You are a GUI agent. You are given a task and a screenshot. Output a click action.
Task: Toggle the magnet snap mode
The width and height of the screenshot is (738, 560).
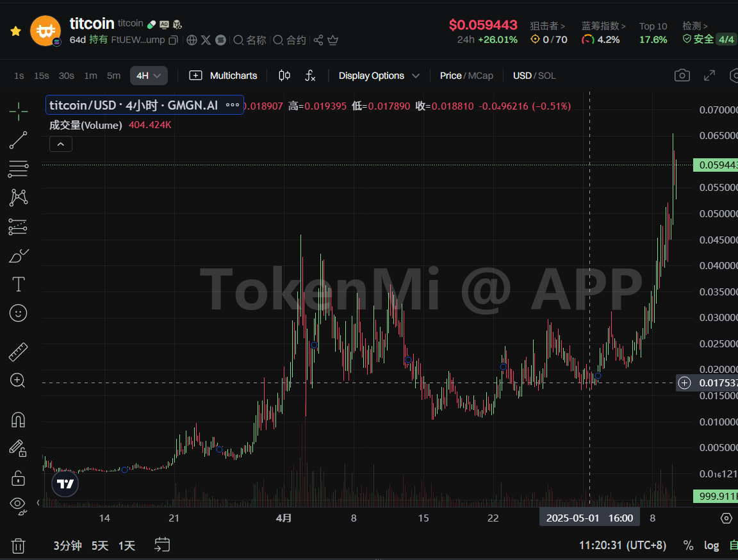coord(19,420)
